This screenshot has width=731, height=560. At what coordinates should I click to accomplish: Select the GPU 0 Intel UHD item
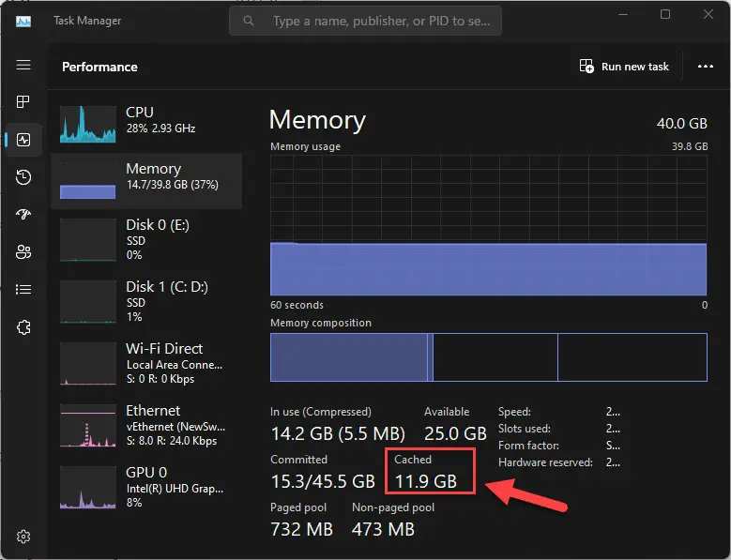pos(146,488)
